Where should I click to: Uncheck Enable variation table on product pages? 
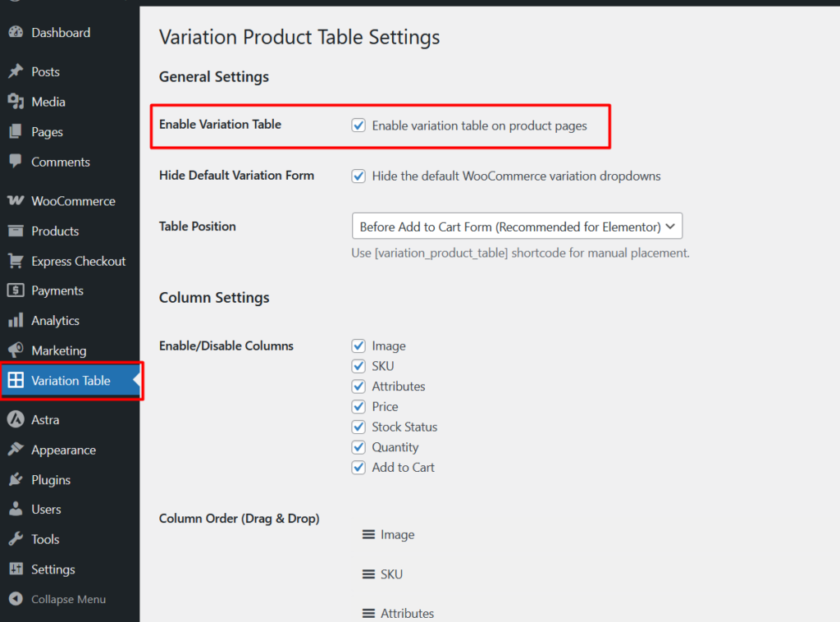(x=358, y=126)
